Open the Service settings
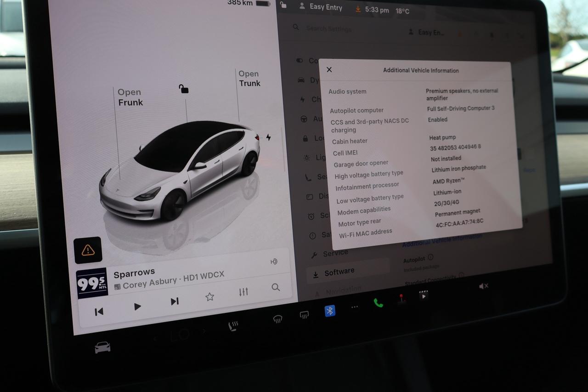Screen dimensions: 588x392 click(330, 254)
